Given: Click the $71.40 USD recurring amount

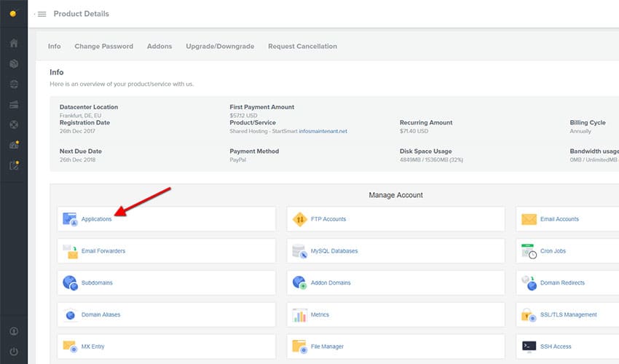Looking at the screenshot, I should pyautogui.click(x=414, y=131).
